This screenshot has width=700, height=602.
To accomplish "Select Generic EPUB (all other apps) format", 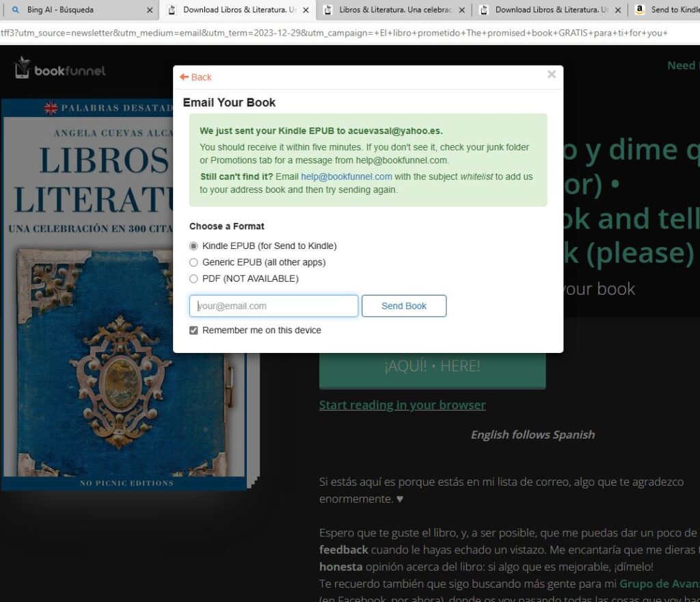I will click(x=193, y=263).
